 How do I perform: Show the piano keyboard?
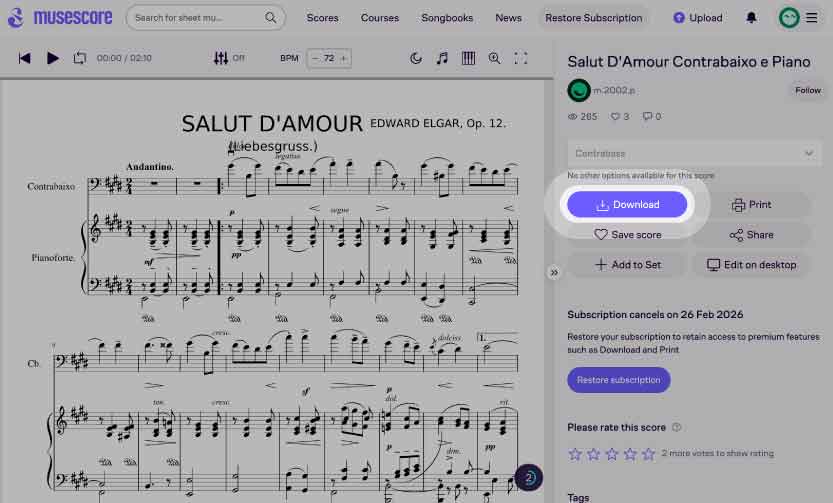[x=468, y=59]
